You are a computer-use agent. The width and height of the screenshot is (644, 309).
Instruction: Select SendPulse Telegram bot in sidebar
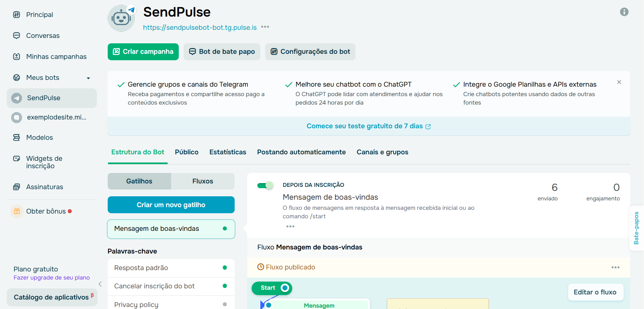[52, 98]
